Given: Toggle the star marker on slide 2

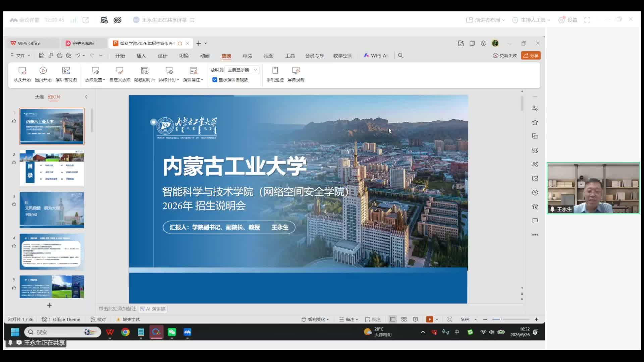Looking at the screenshot, I should pos(14,163).
